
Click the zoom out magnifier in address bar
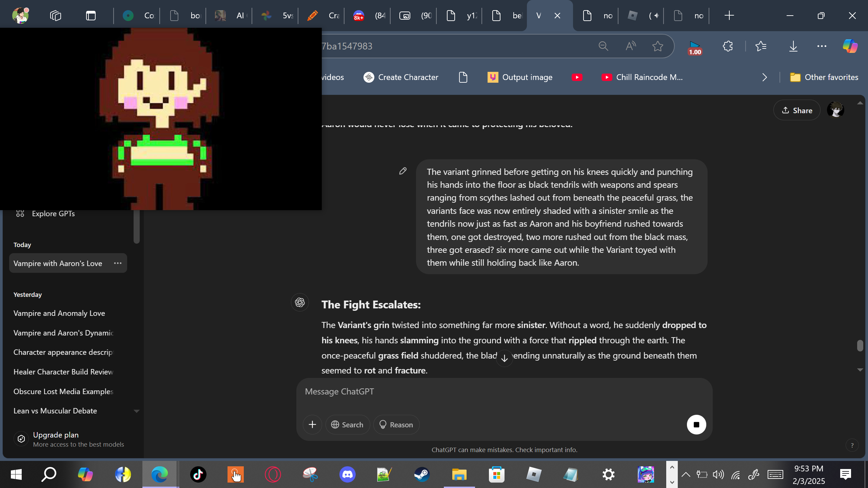coord(603,46)
